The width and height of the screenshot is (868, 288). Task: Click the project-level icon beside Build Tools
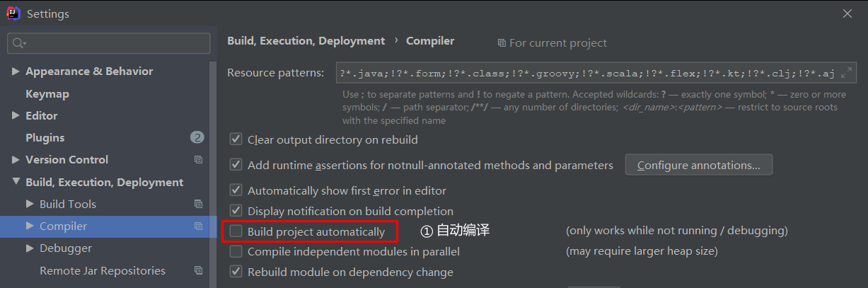click(x=198, y=205)
